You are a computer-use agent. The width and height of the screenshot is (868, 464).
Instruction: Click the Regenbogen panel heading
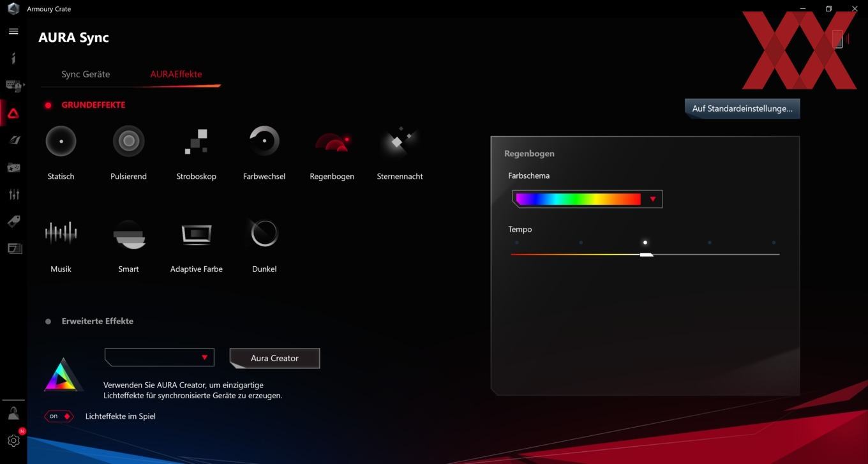(529, 154)
